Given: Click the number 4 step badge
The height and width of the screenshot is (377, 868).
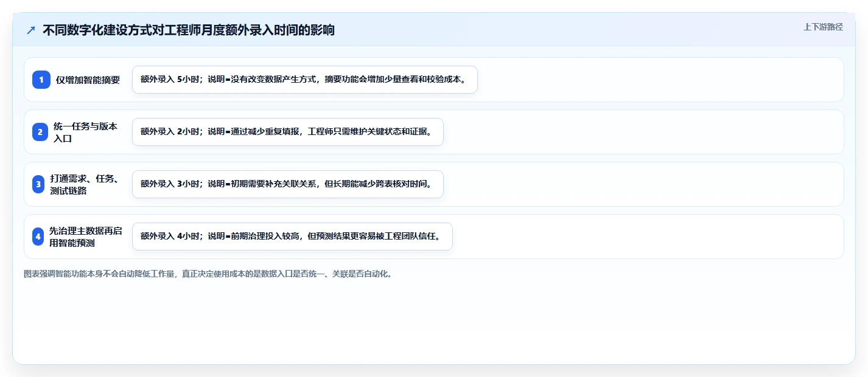Looking at the screenshot, I should tap(38, 237).
